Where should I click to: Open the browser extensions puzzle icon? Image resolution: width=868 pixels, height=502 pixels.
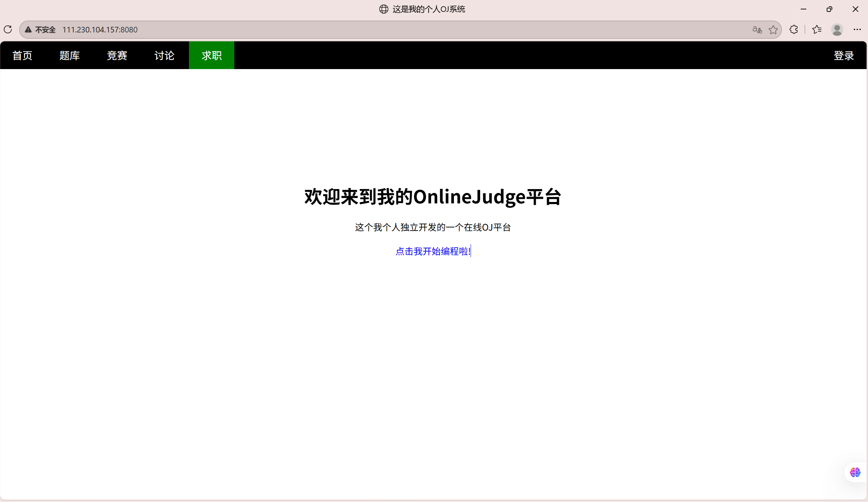(x=794, y=30)
